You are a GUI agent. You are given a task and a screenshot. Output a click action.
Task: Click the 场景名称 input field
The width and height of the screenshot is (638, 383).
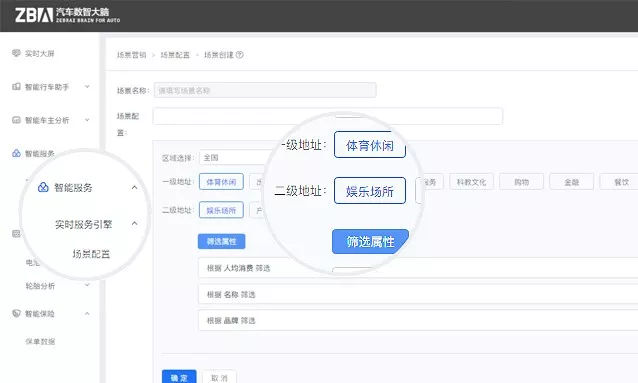(x=265, y=90)
